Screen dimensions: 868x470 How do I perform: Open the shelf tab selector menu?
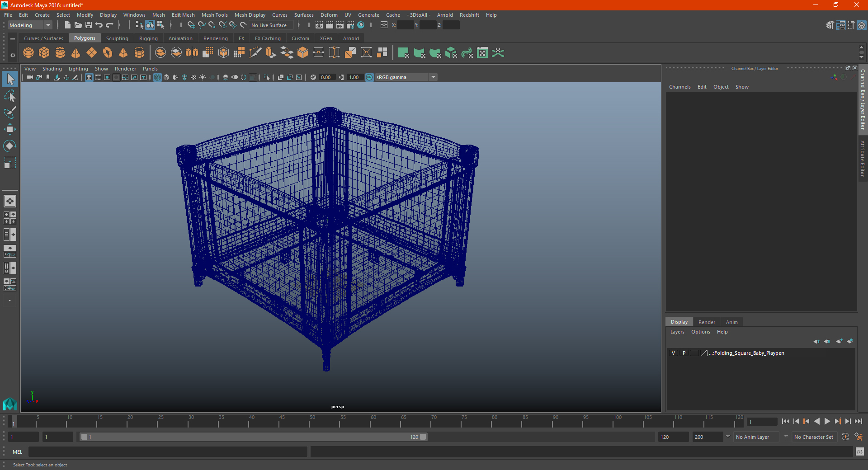tap(13, 39)
